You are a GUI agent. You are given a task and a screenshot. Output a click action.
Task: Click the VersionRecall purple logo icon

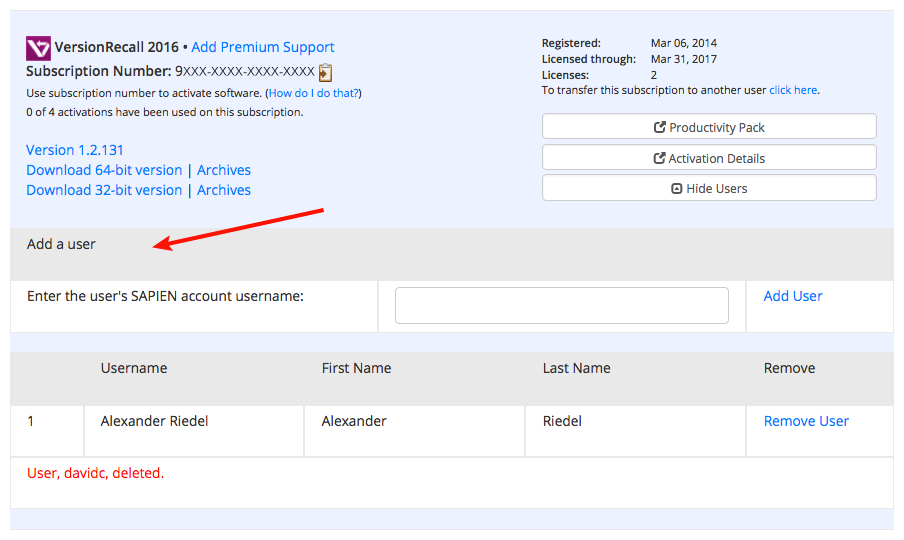pos(38,48)
